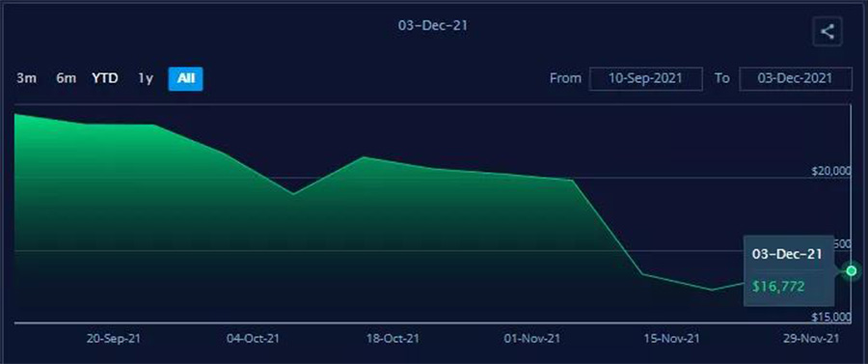
Task: Switch to the YTD range
Action: [x=105, y=78]
